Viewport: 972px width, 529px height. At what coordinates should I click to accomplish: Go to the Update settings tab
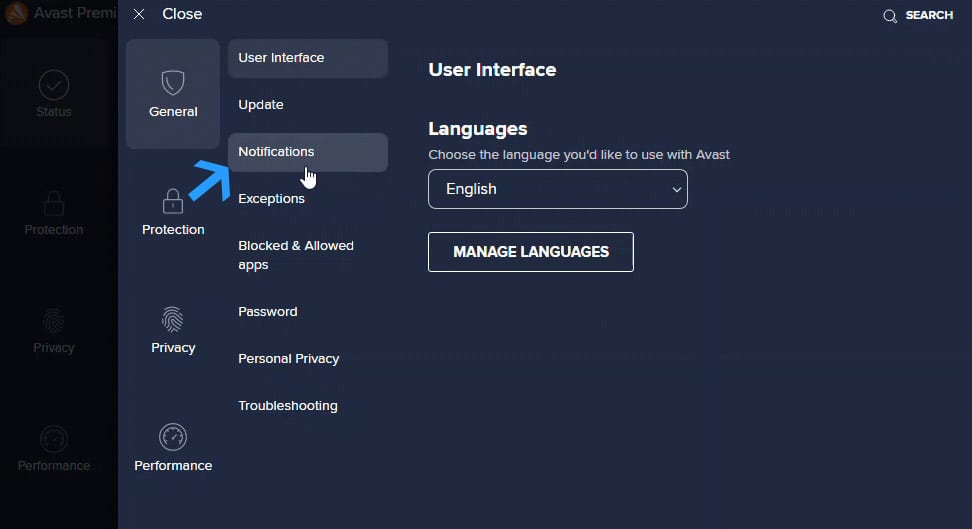tap(308, 105)
